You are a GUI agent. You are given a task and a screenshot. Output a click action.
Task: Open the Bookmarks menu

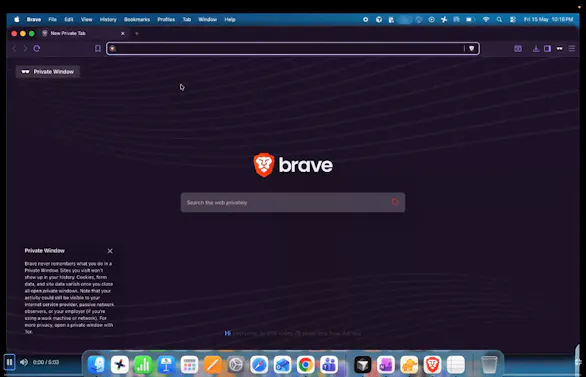tap(137, 19)
